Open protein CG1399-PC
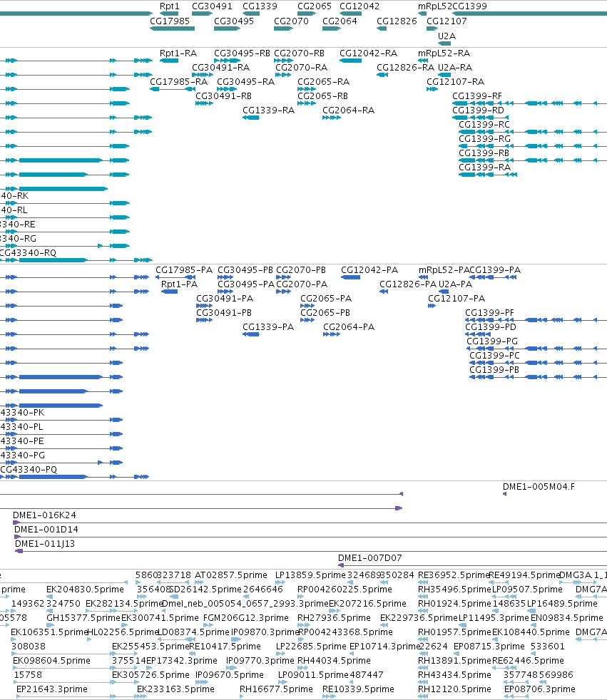This screenshot has width=607, height=700. 494,356
